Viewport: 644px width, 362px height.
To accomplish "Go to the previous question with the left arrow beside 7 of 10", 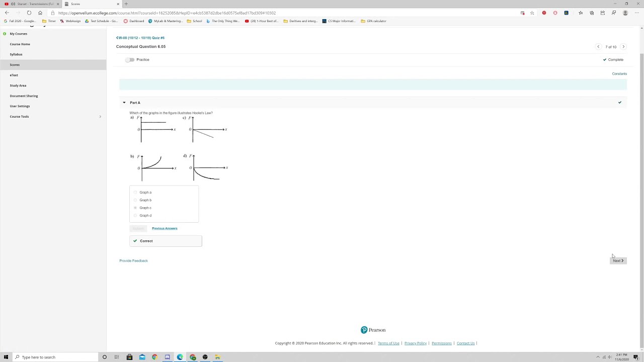I will [x=598, y=47].
